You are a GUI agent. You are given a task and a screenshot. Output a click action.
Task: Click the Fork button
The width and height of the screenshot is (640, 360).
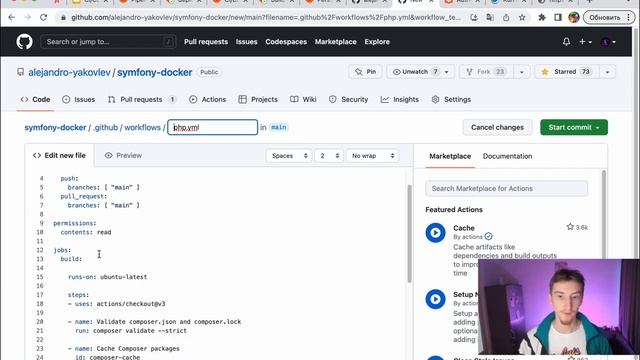coord(487,72)
